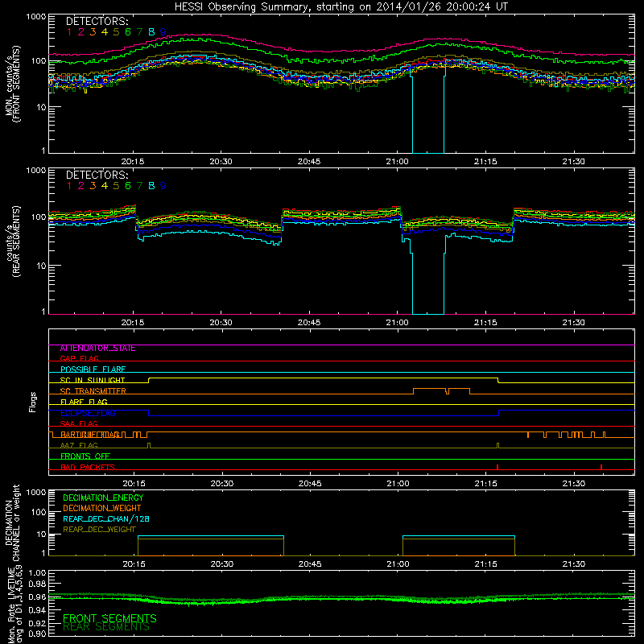644x644 pixels.
Task: Click the SC_IN_SUNLIGHT flag label
Action: (93, 380)
